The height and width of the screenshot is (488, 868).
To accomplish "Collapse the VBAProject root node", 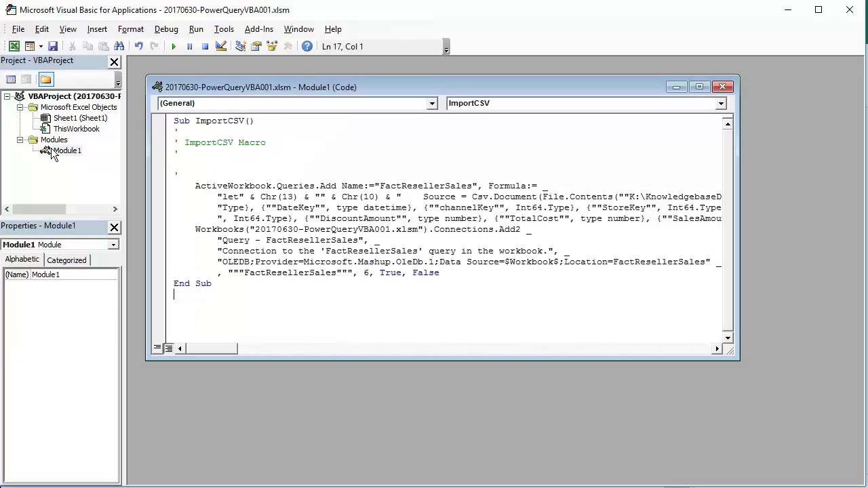I will (7, 96).
